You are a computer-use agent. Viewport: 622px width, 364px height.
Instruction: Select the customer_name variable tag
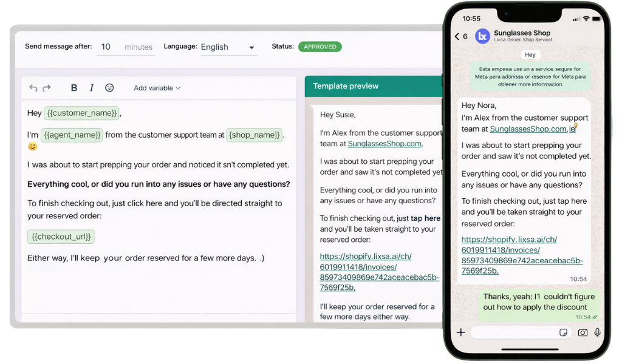click(81, 113)
